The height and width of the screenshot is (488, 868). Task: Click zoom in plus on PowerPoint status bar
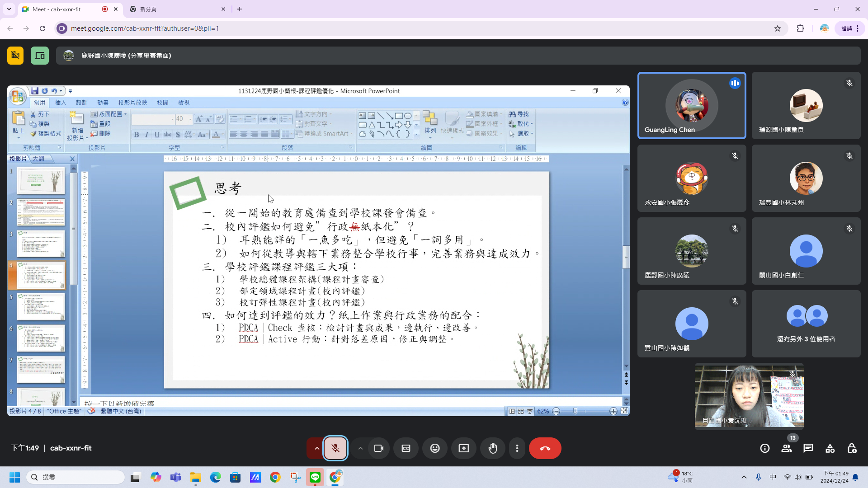click(x=613, y=411)
